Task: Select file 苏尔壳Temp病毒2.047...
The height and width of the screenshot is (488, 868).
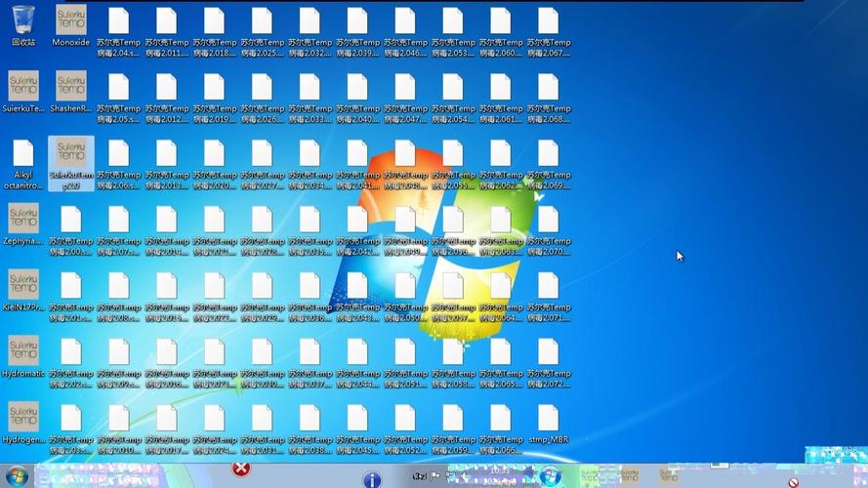Action: [405, 98]
